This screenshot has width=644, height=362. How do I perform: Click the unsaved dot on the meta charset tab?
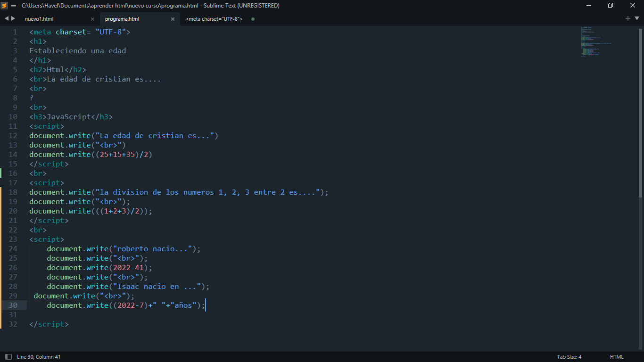(253, 19)
